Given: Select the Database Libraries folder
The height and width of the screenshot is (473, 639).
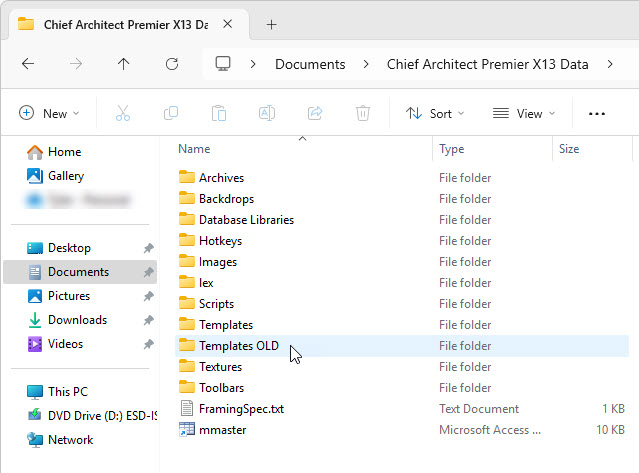Looking at the screenshot, I should point(401,220).
